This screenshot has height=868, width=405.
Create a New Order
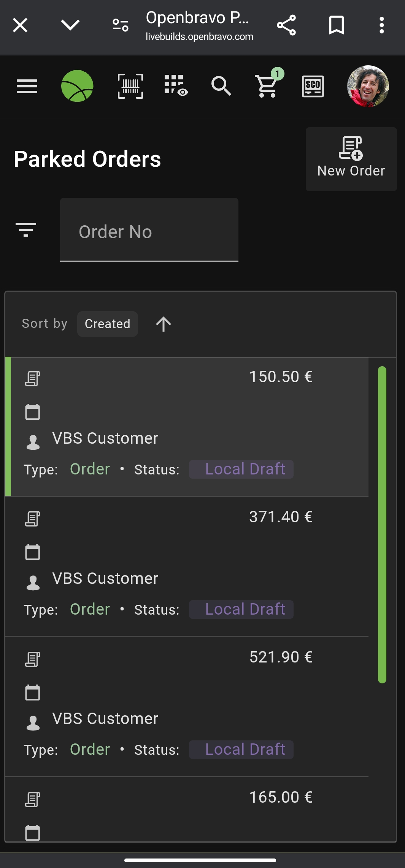pyautogui.click(x=351, y=159)
